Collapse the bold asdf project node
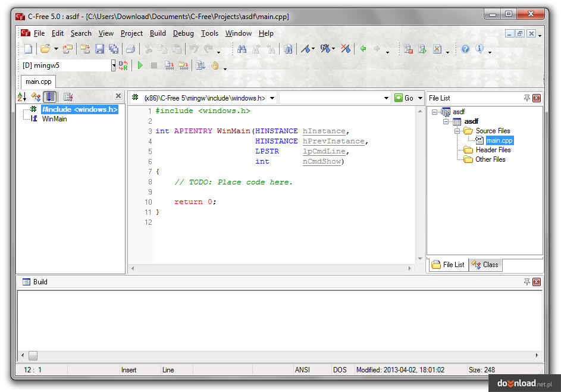The height and width of the screenshot is (392, 561). (x=446, y=121)
